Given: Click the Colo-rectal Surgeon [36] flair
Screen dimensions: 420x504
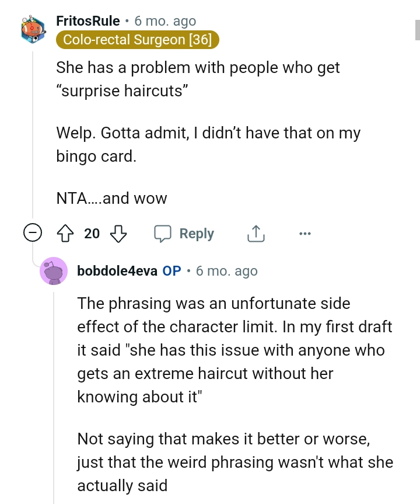Looking at the screenshot, I should [x=138, y=40].
